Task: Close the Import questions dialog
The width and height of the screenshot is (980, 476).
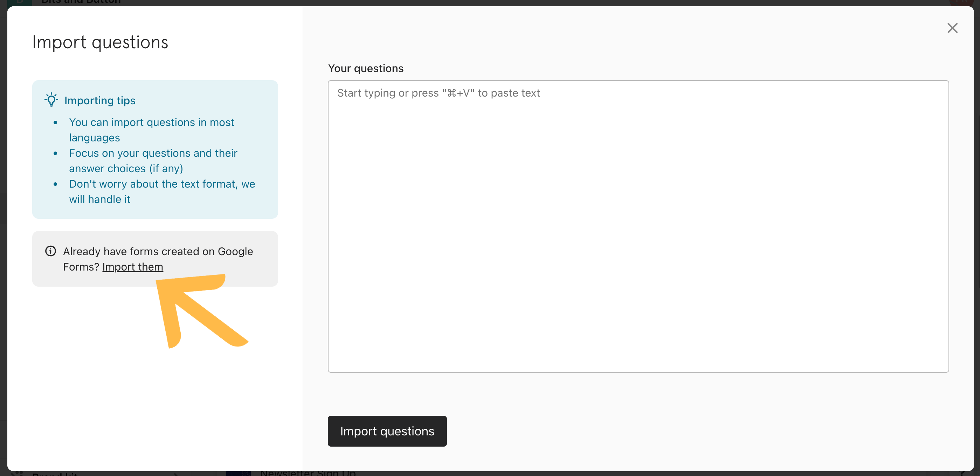Action: click(952, 28)
